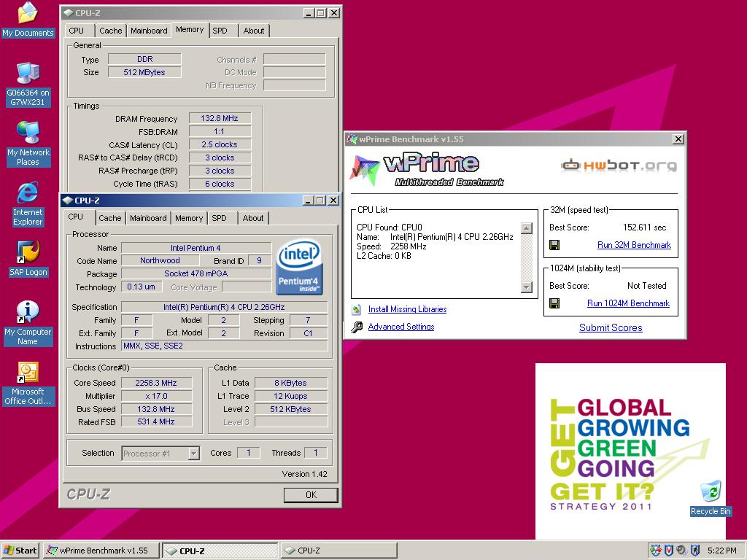This screenshot has height=560, width=747.
Task: Click the Run 1024M Benchmark link
Action: [628, 303]
